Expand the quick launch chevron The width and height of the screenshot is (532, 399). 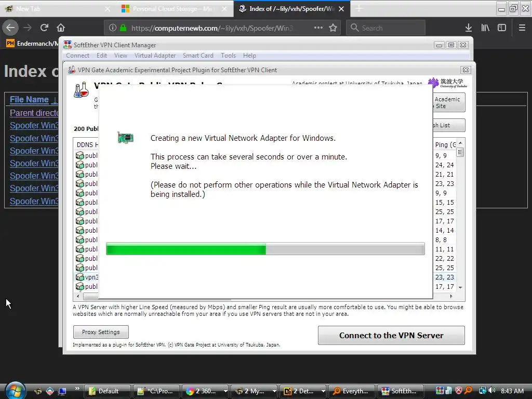[x=77, y=389]
